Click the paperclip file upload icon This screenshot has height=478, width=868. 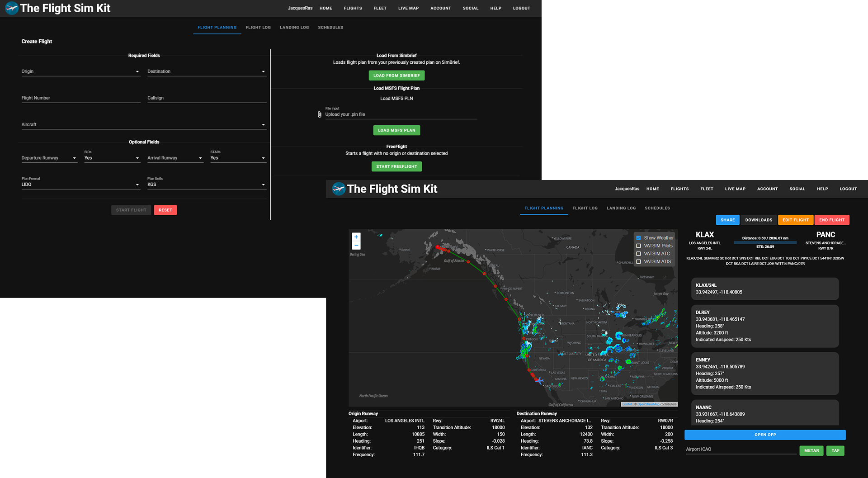tap(320, 114)
